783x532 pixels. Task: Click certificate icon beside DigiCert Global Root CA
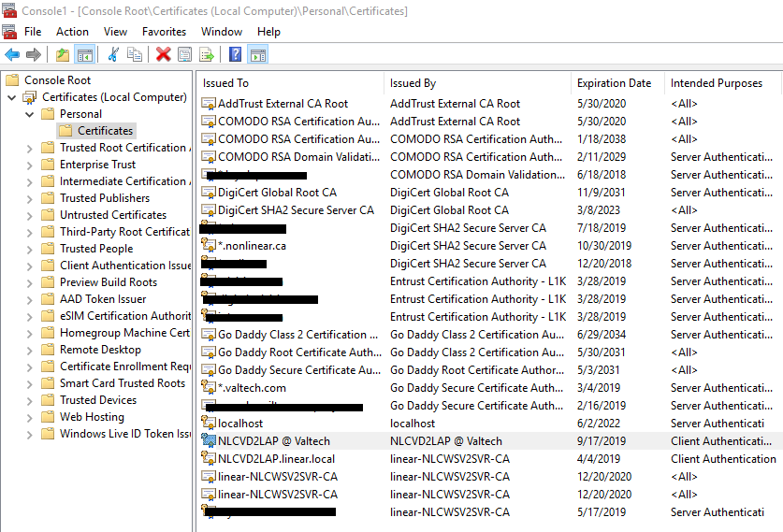pos(209,193)
